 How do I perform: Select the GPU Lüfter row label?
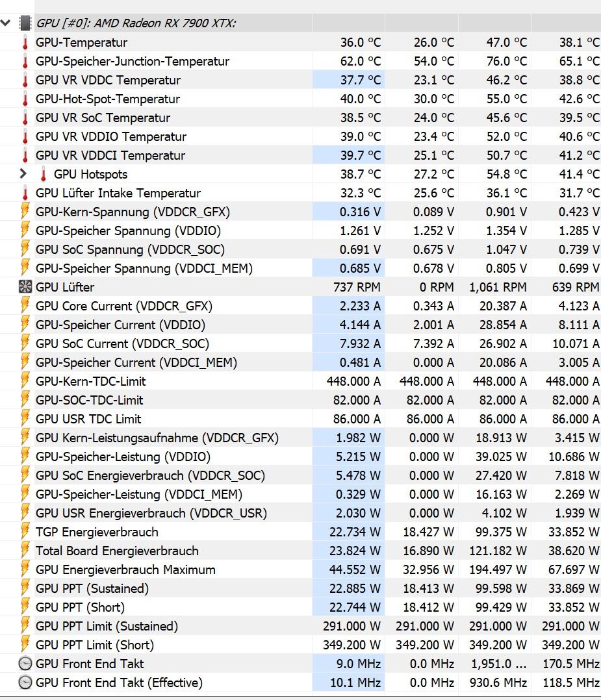[x=65, y=287]
